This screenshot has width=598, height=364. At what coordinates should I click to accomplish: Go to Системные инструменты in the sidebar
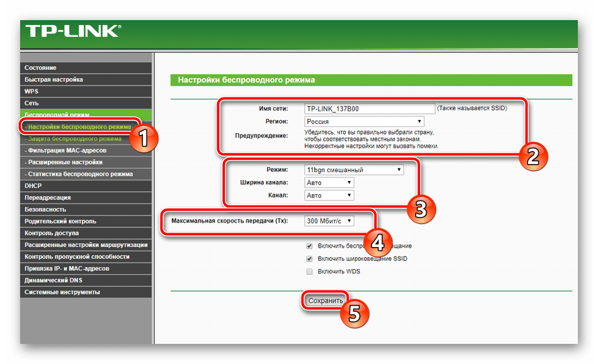pos(86,292)
